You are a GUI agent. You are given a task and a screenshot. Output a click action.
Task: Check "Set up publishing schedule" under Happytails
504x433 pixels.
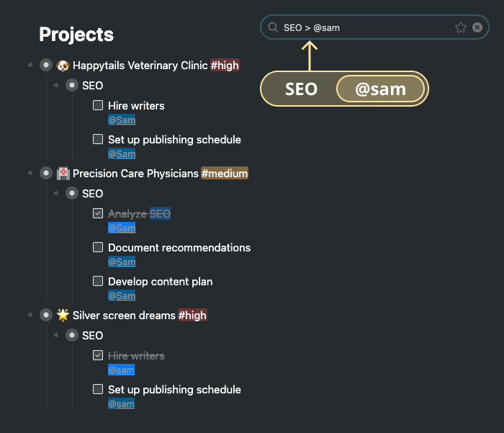[x=98, y=139]
